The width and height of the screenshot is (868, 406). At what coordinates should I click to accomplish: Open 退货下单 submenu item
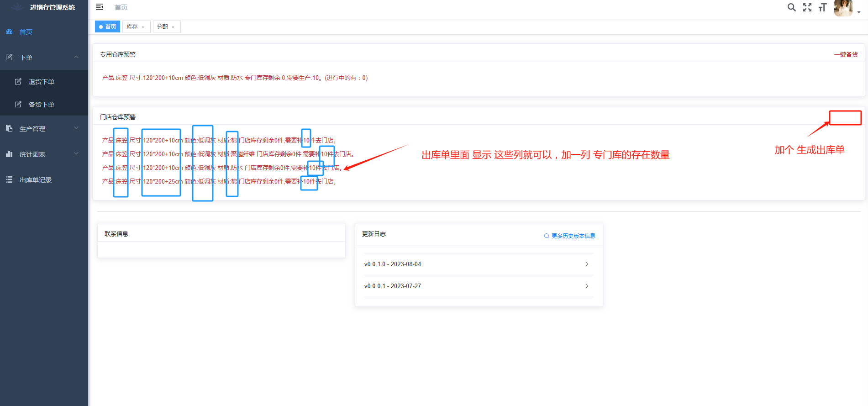click(x=41, y=82)
